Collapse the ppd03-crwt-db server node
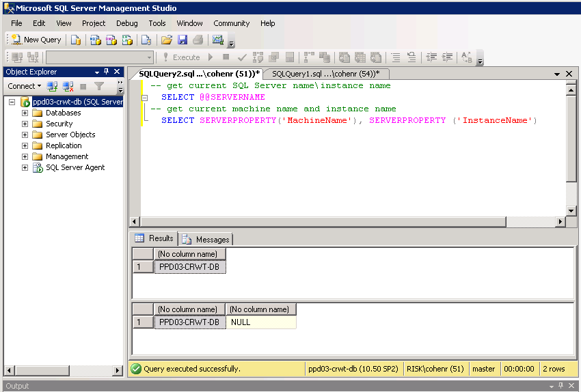Viewport: 581px width, 392px height. point(12,102)
